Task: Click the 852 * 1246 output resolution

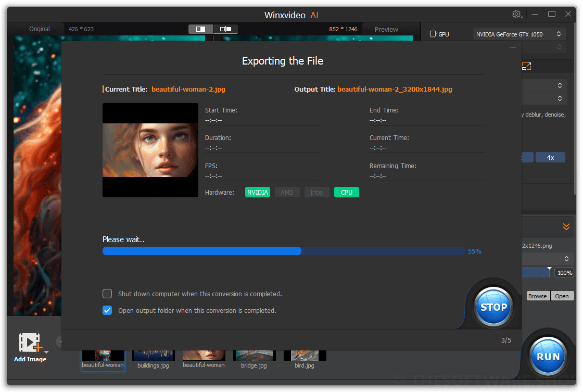Action: [343, 29]
